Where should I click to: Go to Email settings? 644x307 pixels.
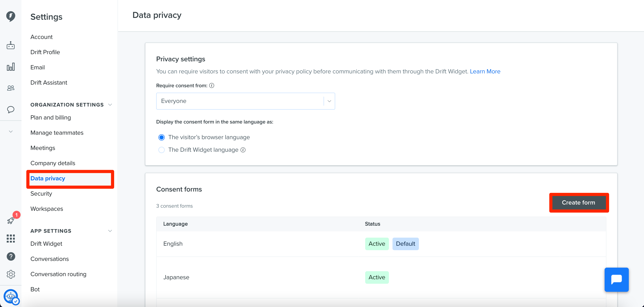click(38, 68)
